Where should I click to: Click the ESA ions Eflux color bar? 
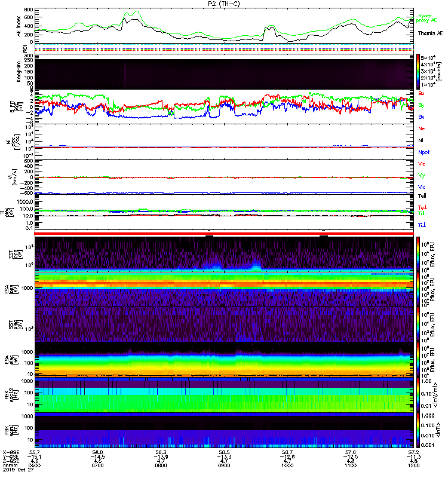pyautogui.click(x=418, y=289)
